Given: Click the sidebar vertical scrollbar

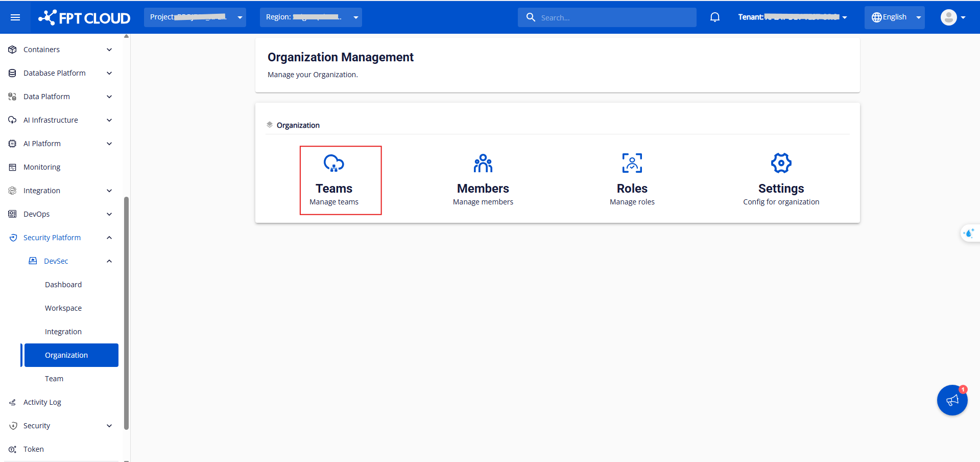Looking at the screenshot, I should (x=126, y=313).
